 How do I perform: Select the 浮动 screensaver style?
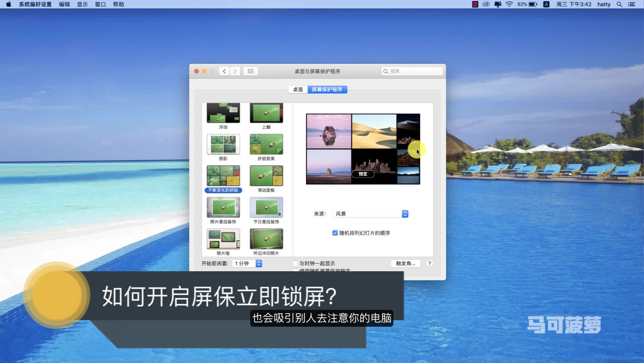223,113
